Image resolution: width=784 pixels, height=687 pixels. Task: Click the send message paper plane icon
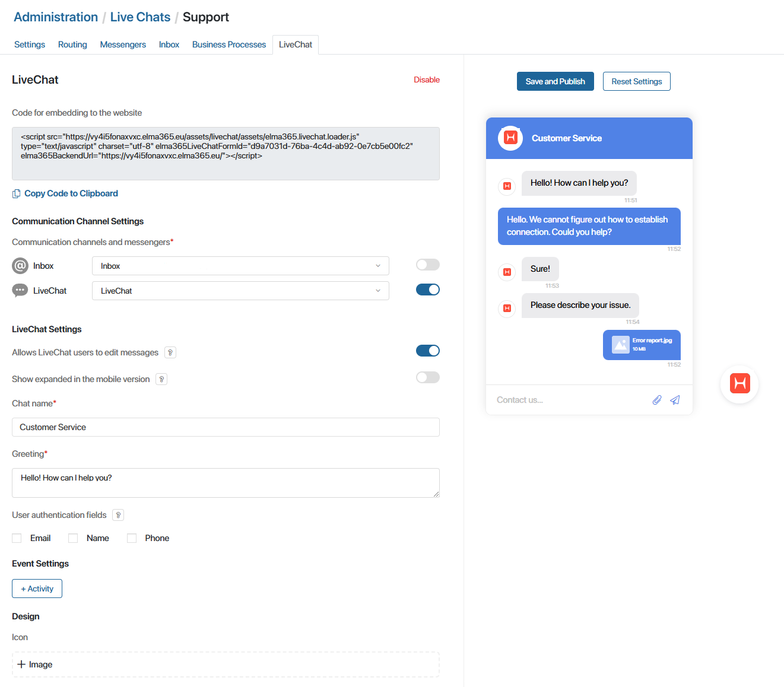pyautogui.click(x=675, y=400)
